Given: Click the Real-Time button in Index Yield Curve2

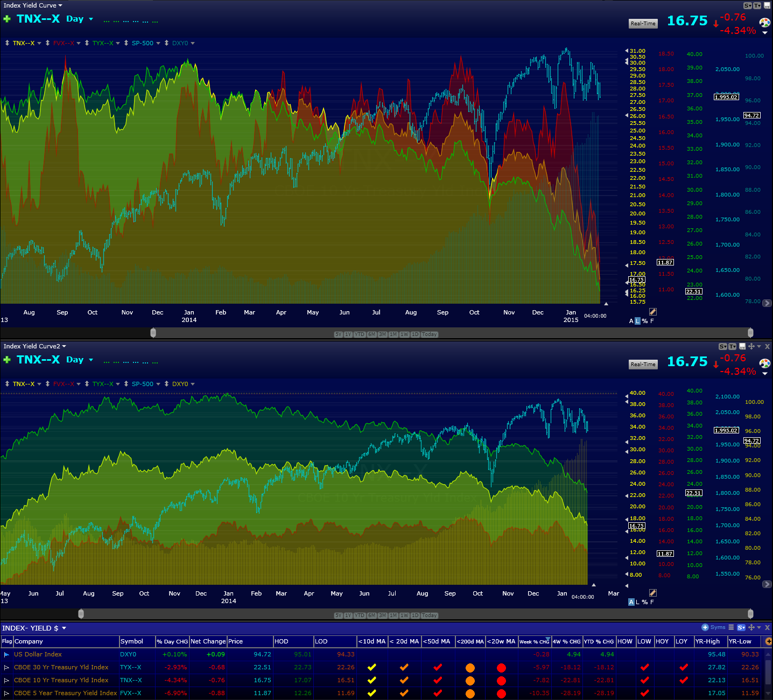Looking at the screenshot, I should pyautogui.click(x=643, y=365).
